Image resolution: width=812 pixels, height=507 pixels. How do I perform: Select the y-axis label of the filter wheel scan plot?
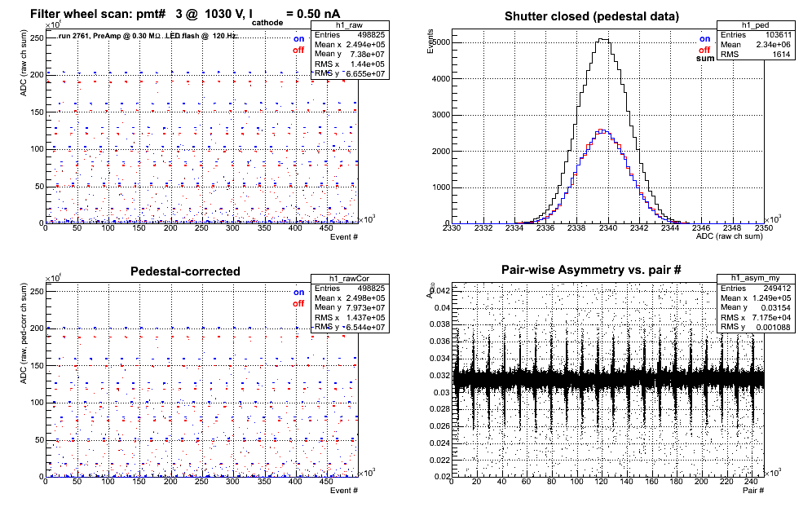coord(24,63)
